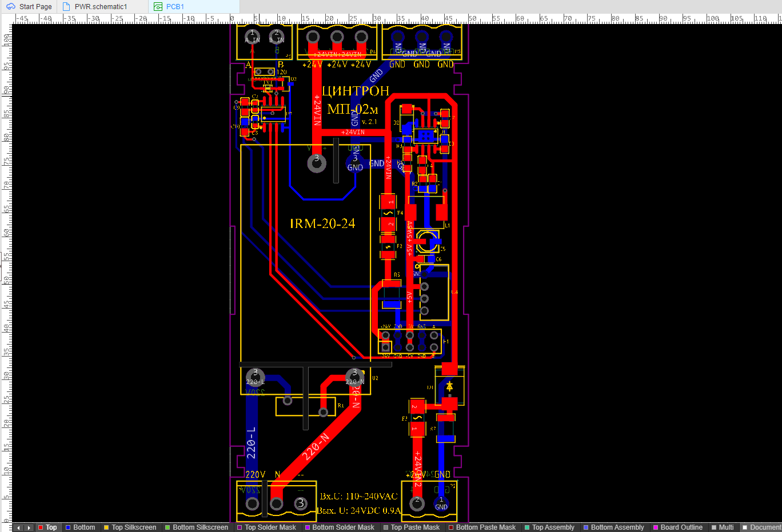Select the 'Вх.U: 110~240VAC' silkscreen text

358,496
